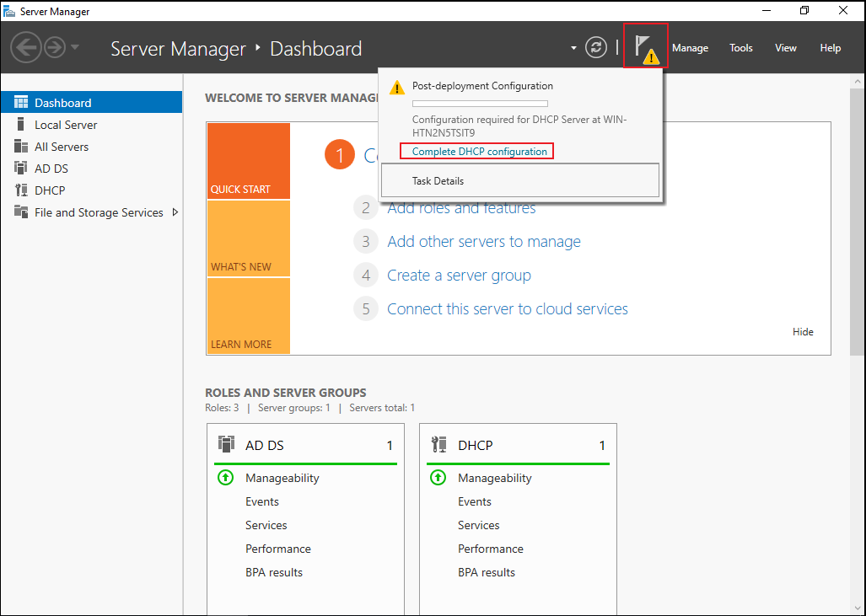Open BPA results in DHCP tile

pos(487,572)
